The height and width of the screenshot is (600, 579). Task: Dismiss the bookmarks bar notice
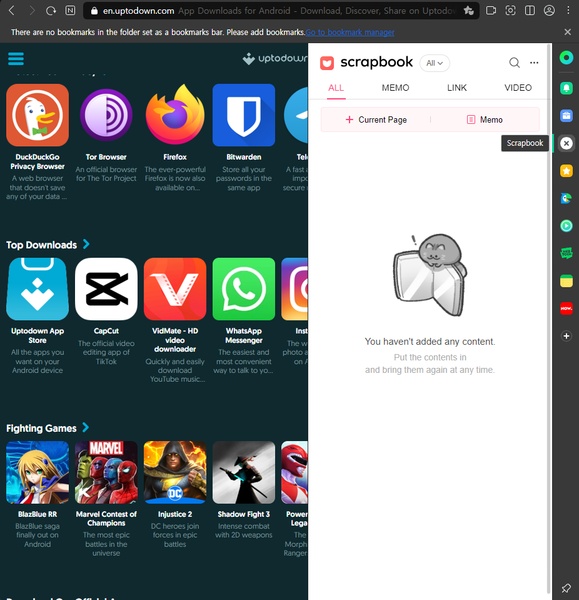click(568, 32)
